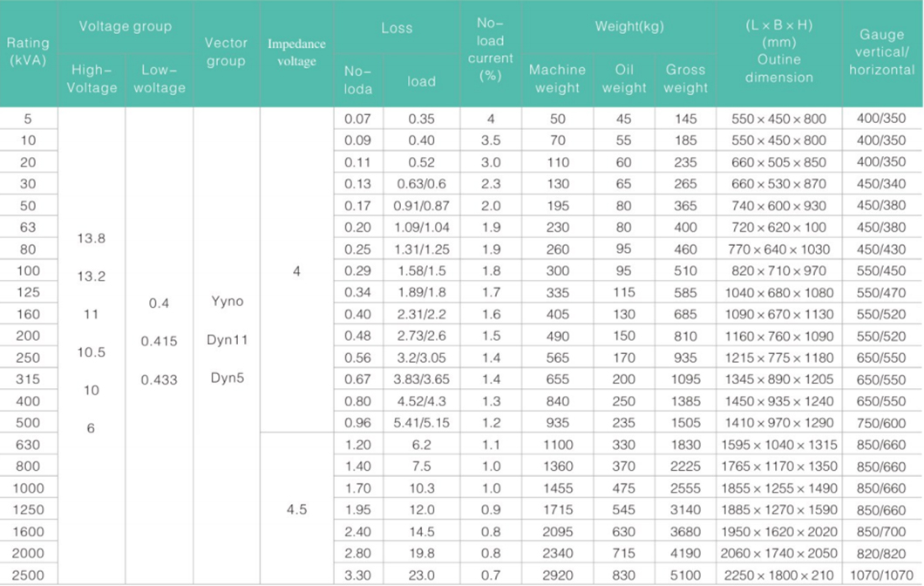924x586 pixels.
Task: Click the dimension "740 × 600 × 930"
Action: (x=779, y=206)
